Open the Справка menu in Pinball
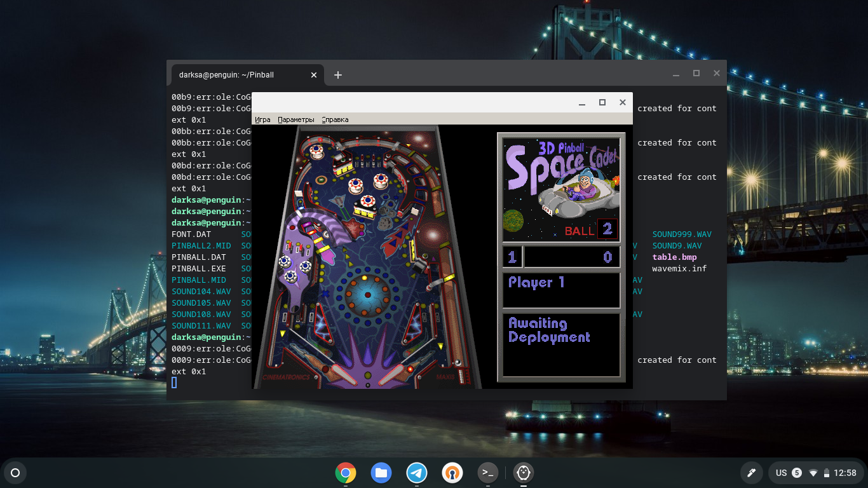This screenshot has width=868, height=488. pyautogui.click(x=335, y=119)
